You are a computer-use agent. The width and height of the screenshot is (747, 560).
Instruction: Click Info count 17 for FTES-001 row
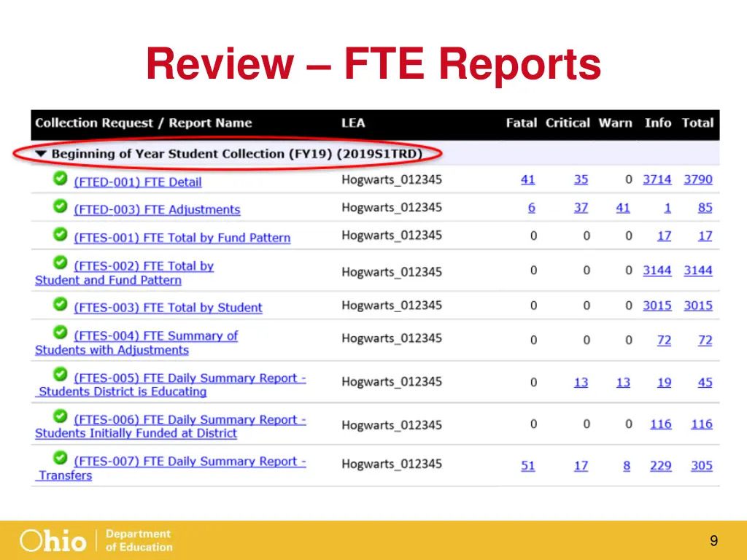665,236
